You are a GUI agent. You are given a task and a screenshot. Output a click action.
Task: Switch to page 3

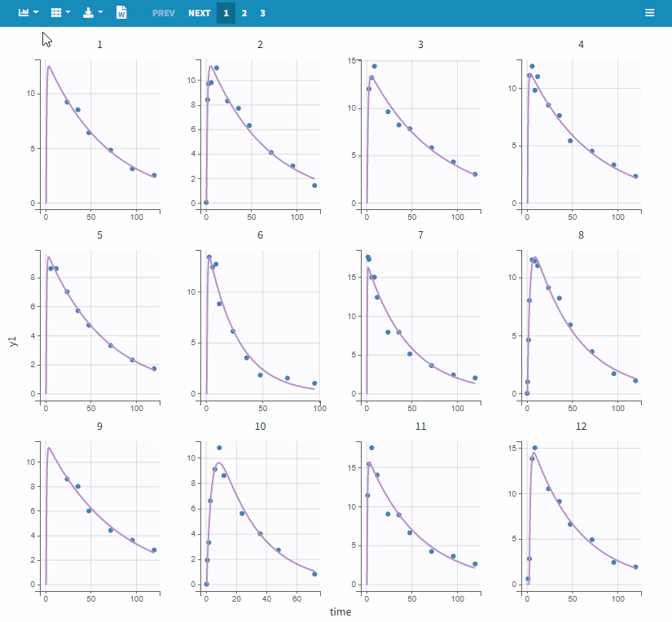click(262, 13)
